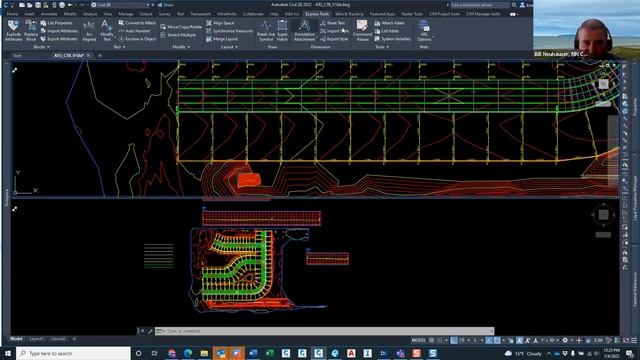Image resolution: width=640 pixels, height=360 pixels.
Task: Switch to the Layout2 tab
Action: (x=58, y=339)
